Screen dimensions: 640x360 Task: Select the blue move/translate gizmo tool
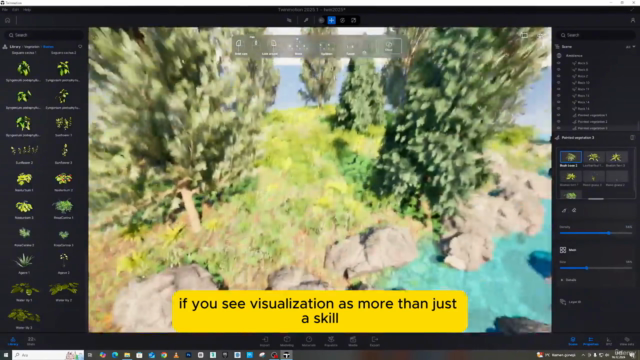(331, 20)
